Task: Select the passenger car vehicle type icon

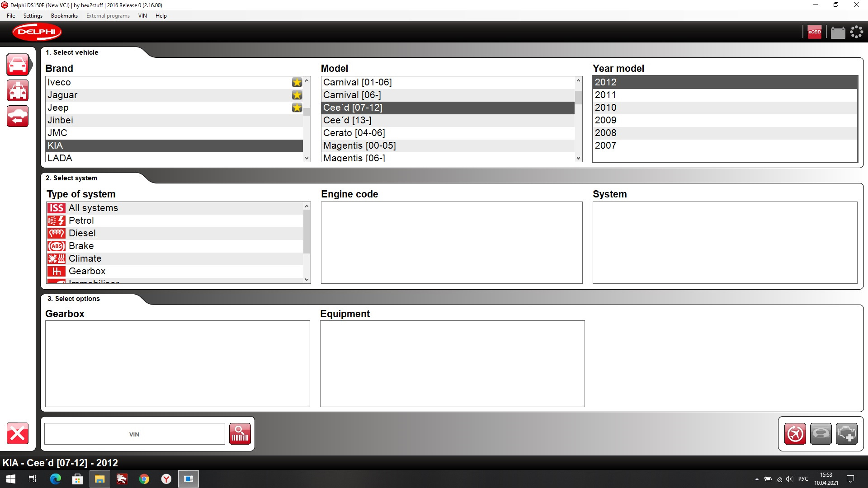Action: pyautogui.click(x=18, y=65)
